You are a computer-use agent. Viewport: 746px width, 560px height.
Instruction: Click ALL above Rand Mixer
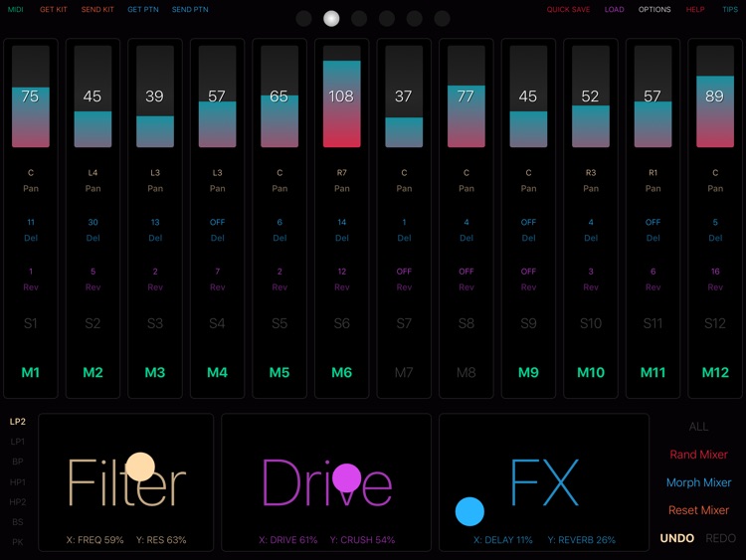(x=698, y=427)
